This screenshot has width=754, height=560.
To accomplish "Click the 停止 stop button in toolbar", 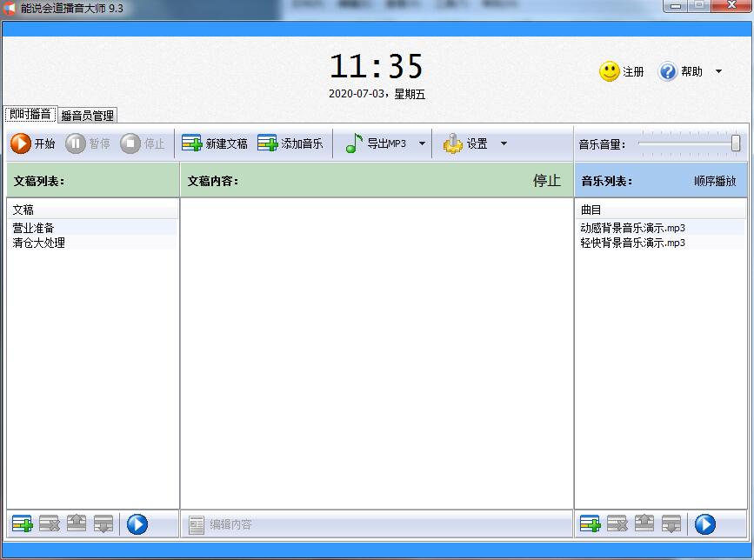I will click(x=143, y=143).
